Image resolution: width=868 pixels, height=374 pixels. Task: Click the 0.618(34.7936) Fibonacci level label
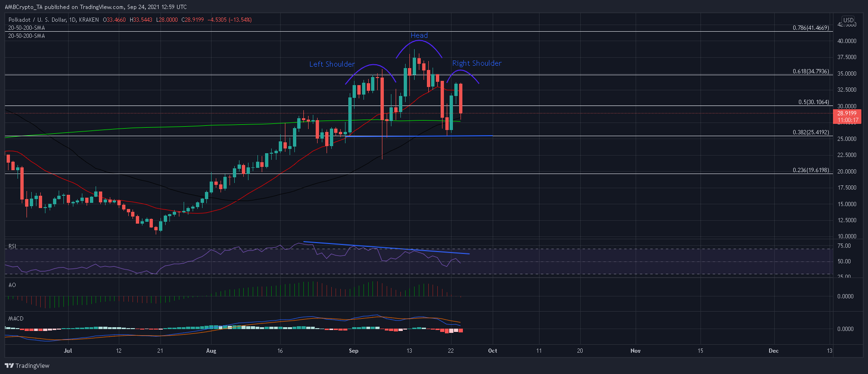click(811, 71)
